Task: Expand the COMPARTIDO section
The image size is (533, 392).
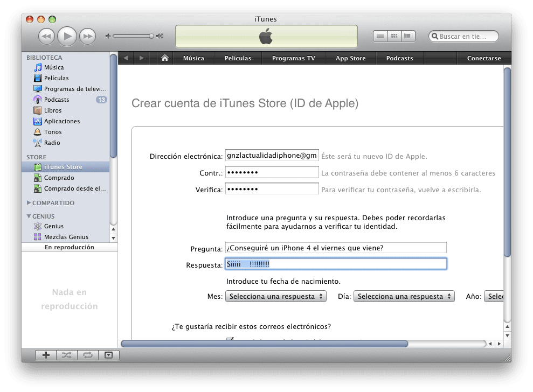Action: pyautogui.click(x=29, y=203)
